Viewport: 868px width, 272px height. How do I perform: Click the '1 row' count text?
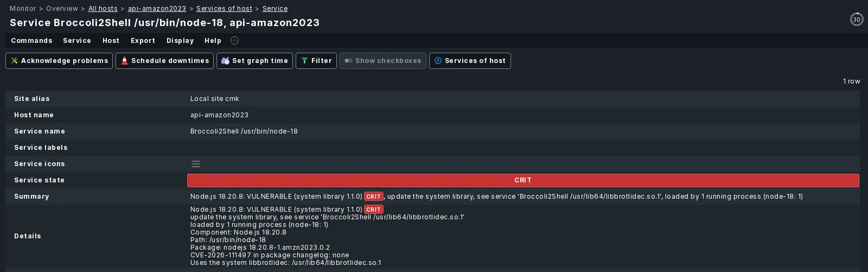pos(852,81)
